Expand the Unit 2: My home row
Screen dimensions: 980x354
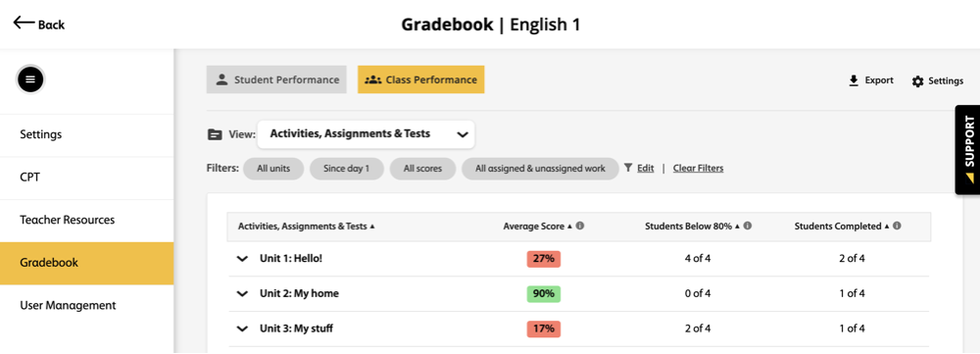242,294
